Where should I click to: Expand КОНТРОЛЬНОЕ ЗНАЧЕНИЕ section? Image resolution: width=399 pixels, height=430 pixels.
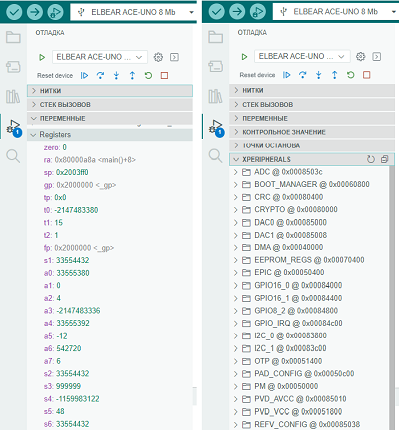[312, 132]
